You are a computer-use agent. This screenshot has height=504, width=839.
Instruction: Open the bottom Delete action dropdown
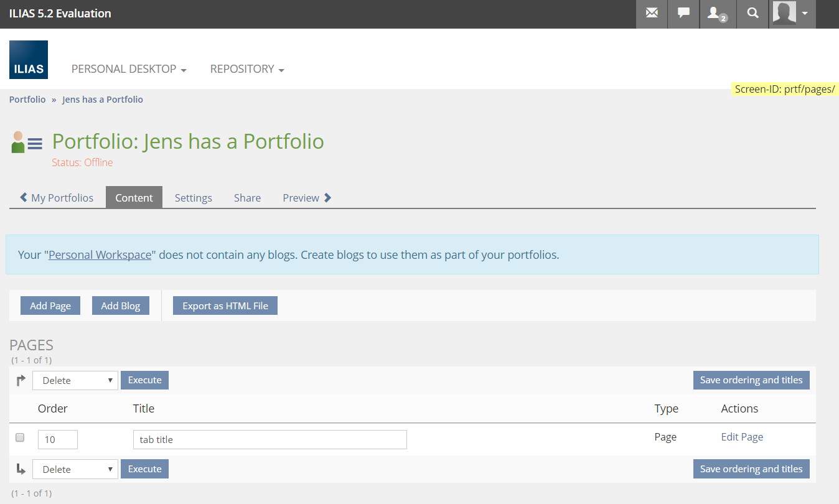75,469
